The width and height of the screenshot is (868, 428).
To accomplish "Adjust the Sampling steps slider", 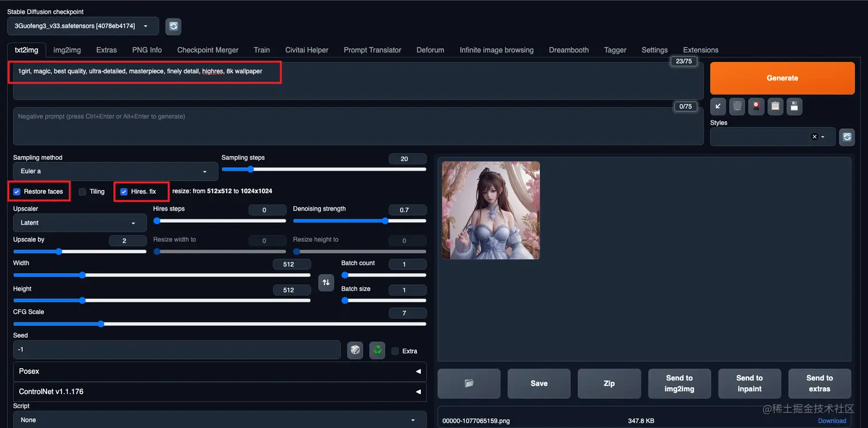I will 324,169.
